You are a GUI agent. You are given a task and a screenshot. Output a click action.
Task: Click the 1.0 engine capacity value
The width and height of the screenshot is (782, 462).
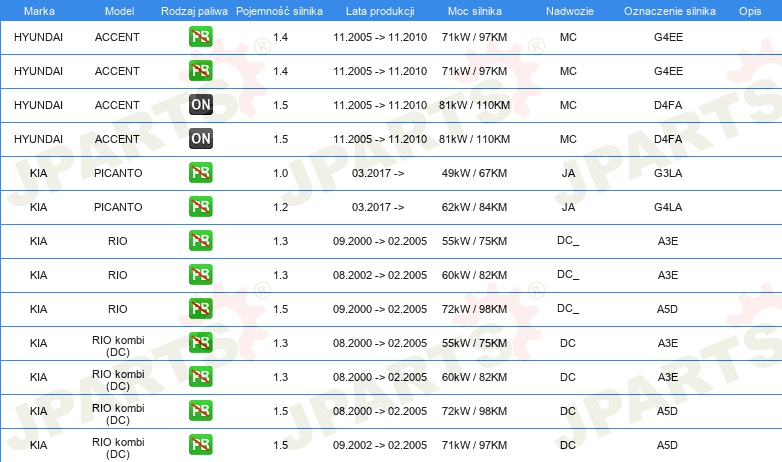280,173
